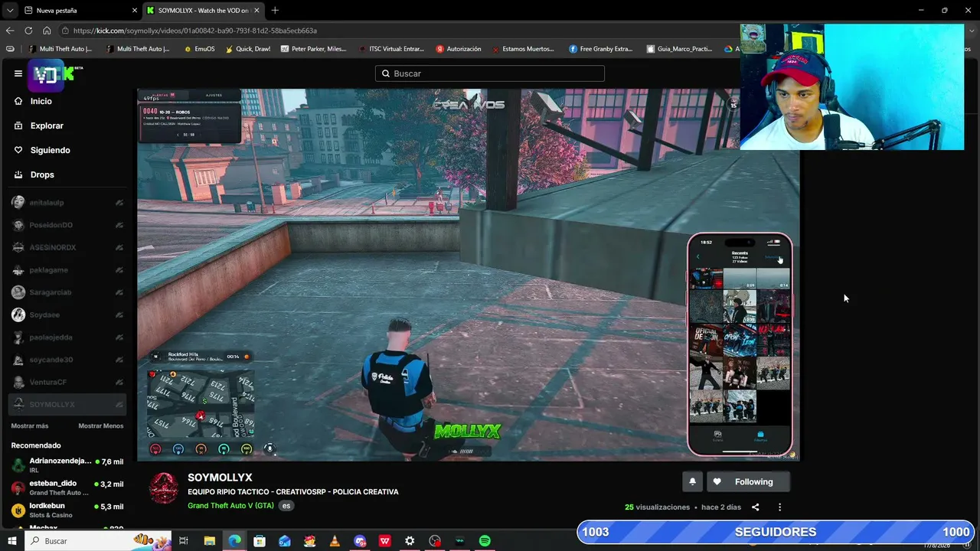Screen dimensions: 980x551
Task: Click the taskbar Buscar search box
Action: pos(98,541)
